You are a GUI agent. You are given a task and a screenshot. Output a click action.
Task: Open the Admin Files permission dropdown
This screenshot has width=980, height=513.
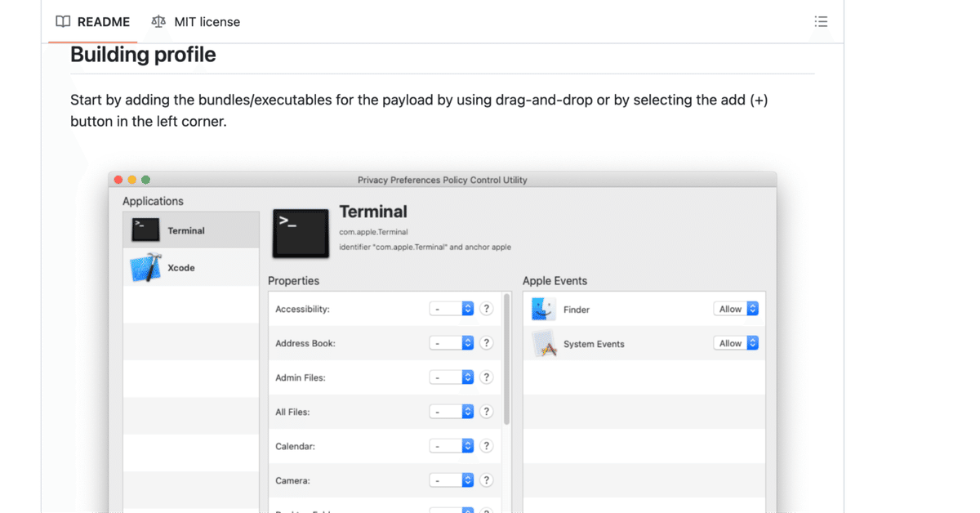click(452, 377)
